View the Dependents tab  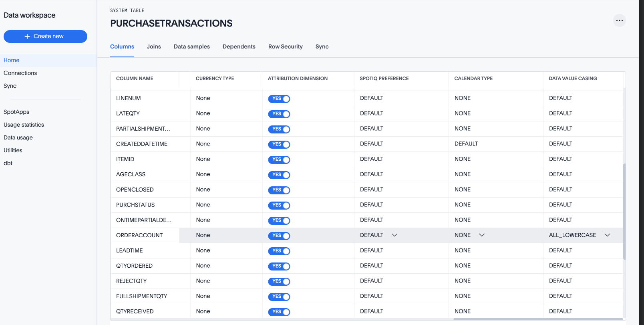[x=239, y=46]
